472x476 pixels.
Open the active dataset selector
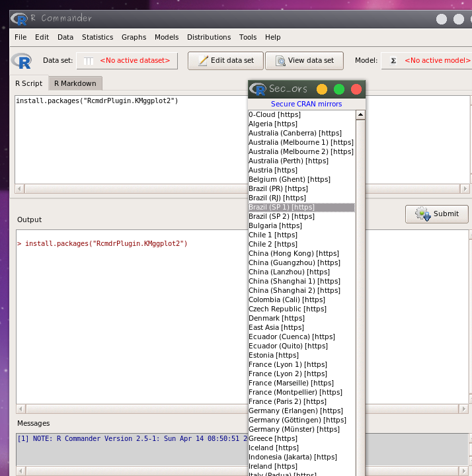click(127, 61)
